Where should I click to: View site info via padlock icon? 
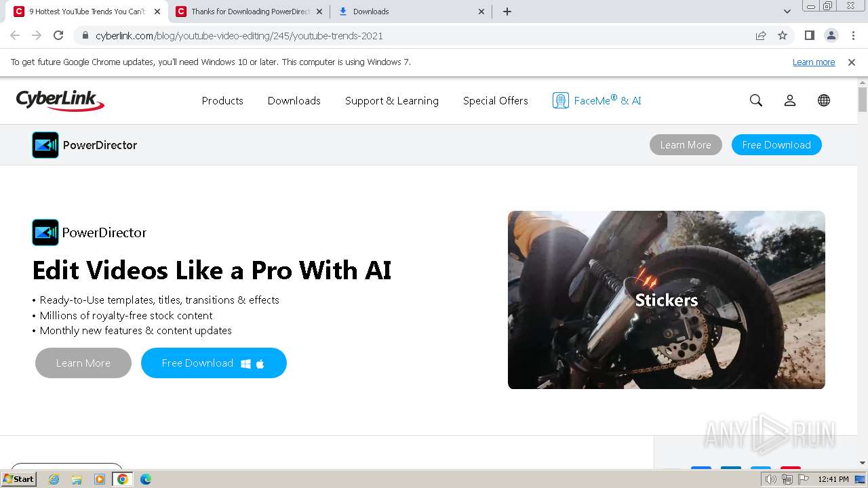(85, 35)
